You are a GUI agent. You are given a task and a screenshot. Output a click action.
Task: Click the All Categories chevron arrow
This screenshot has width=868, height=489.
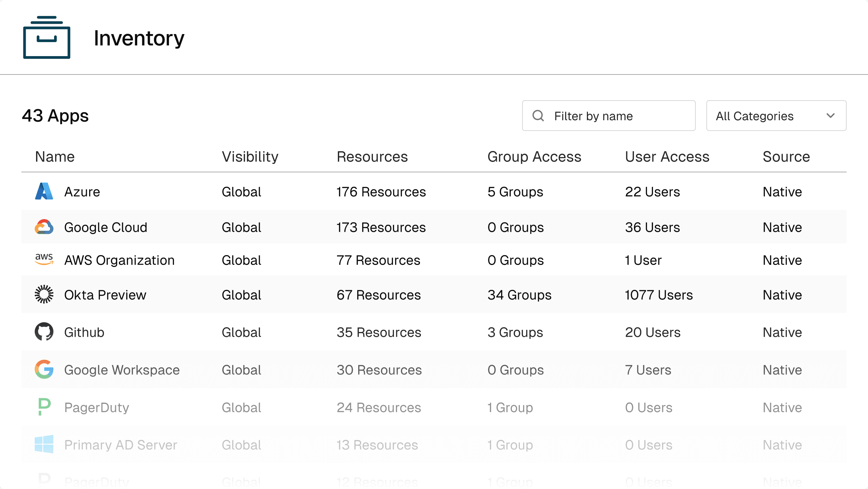click(x=831, y=116)
